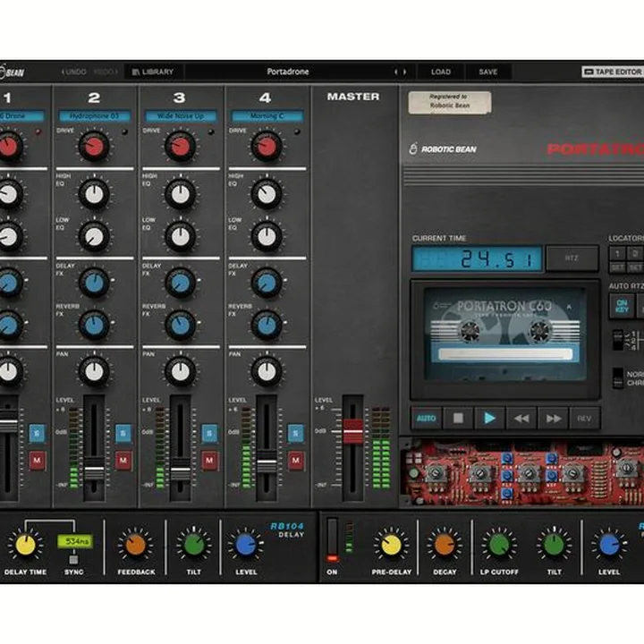
Task: Mute track 2
Action: pyautogui.click(x=123, y=461)
